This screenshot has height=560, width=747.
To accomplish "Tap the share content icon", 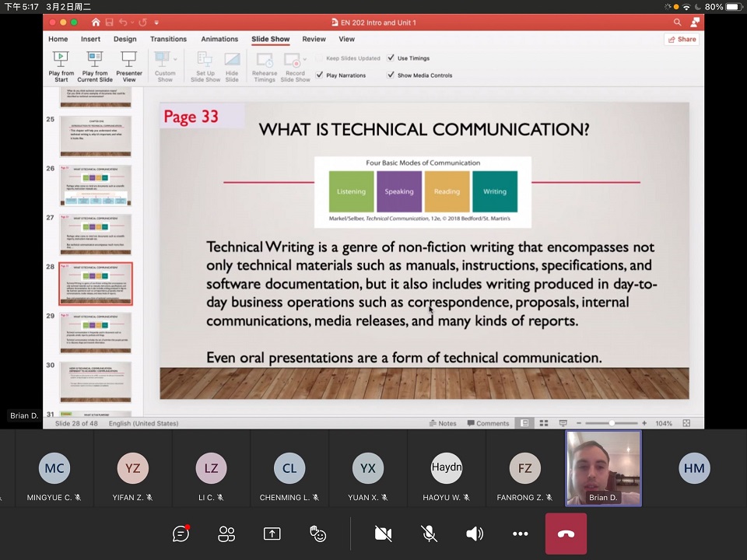I will [272, 534].
